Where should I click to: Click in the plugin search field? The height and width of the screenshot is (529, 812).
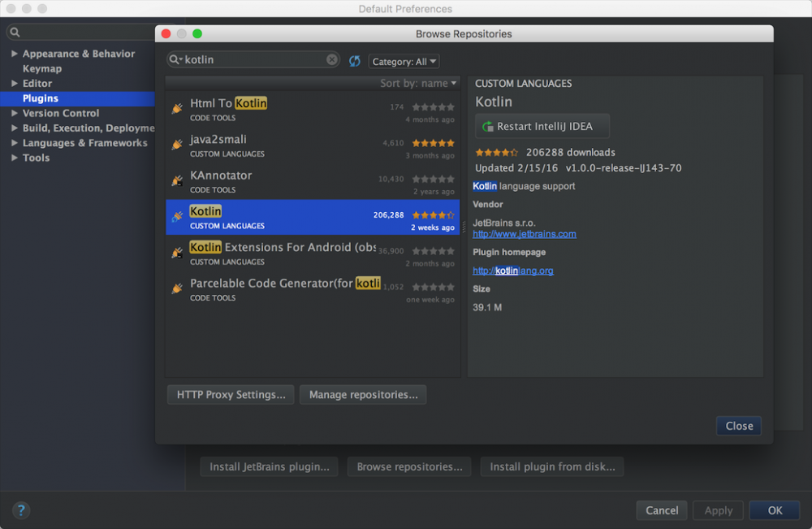click(x=252, y=60)
